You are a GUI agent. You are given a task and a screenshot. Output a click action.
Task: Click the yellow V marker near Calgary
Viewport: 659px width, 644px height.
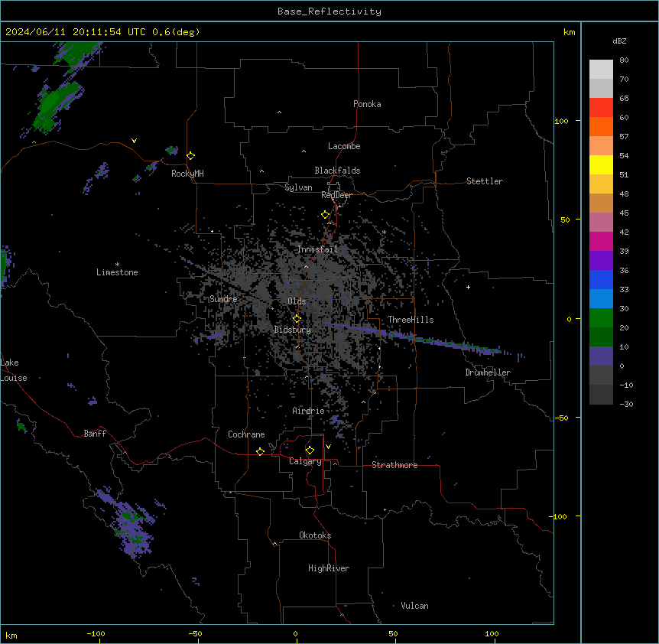328,447
